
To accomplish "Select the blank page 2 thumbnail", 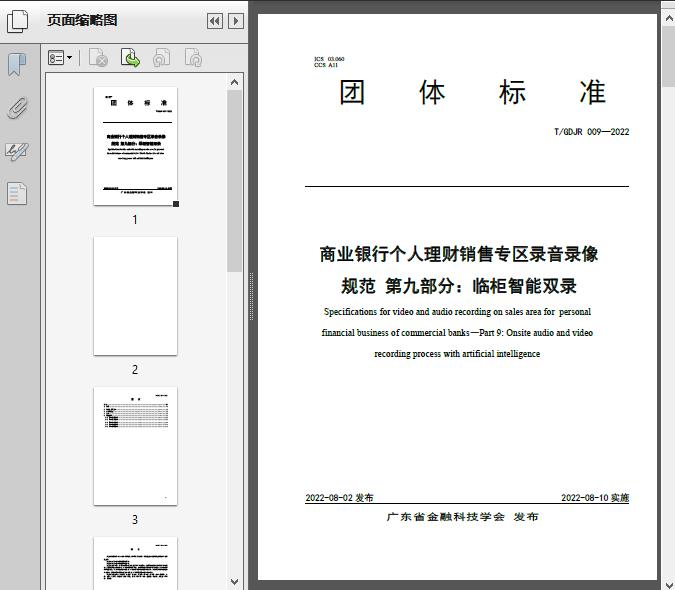I will click(135, 296).
